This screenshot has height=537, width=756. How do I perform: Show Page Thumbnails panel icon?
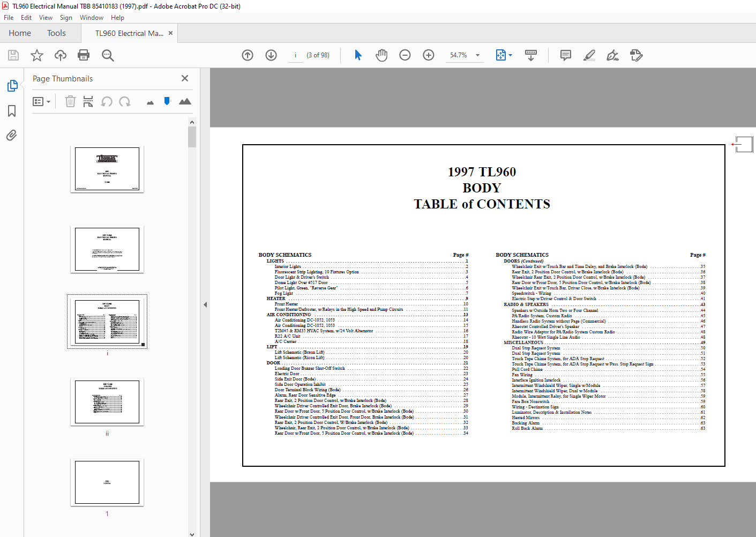(12, 86)
